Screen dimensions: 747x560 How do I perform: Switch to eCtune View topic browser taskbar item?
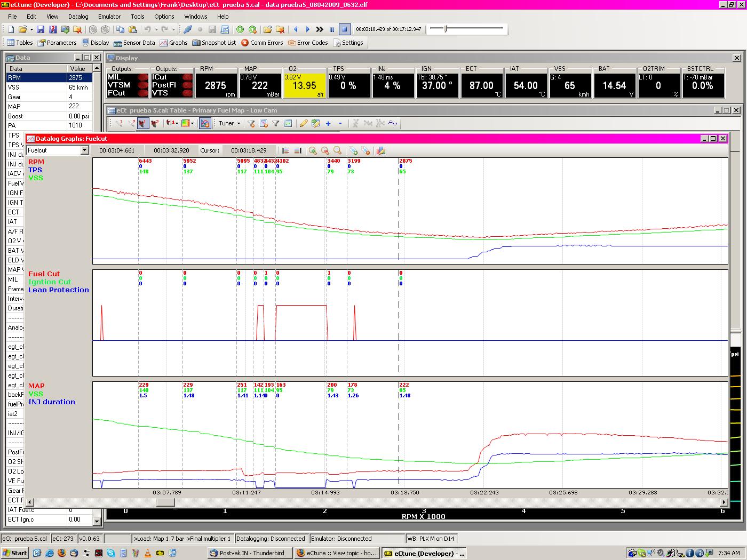[337, 553]
